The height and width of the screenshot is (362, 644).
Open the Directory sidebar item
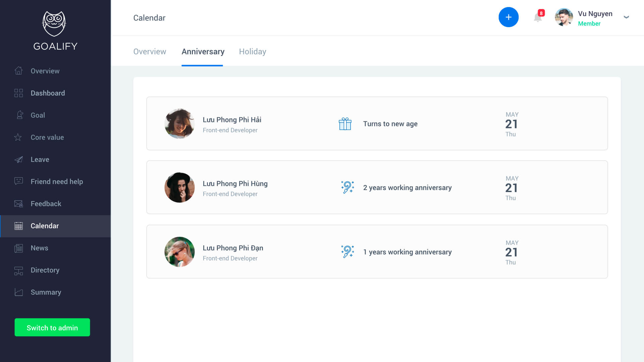45,270
